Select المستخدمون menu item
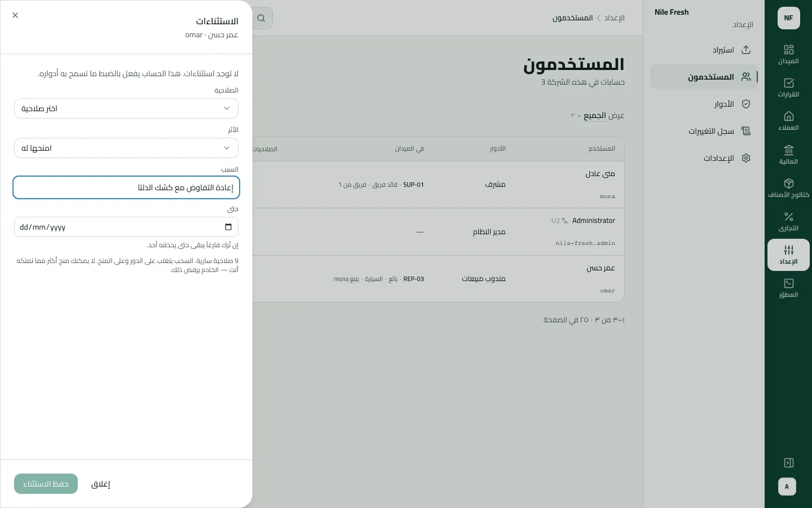The width and height of the screenshot is (812, 508). coord(704,77)
